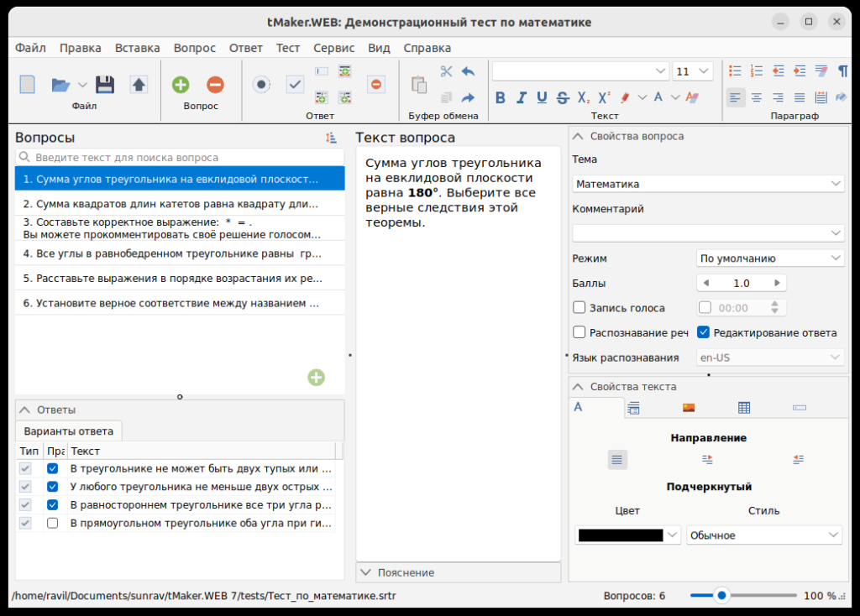Open a test with the folder icon

pyautogui.click(x=60, y=85)
